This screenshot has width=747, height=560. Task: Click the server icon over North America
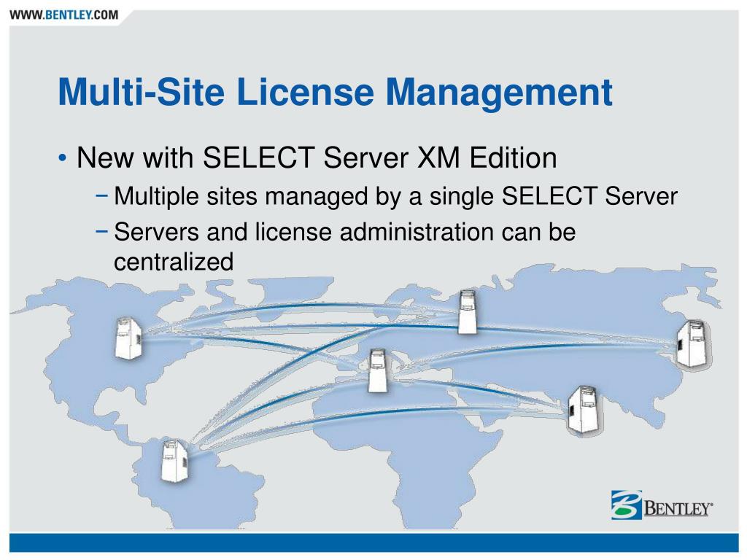(128, 338)
